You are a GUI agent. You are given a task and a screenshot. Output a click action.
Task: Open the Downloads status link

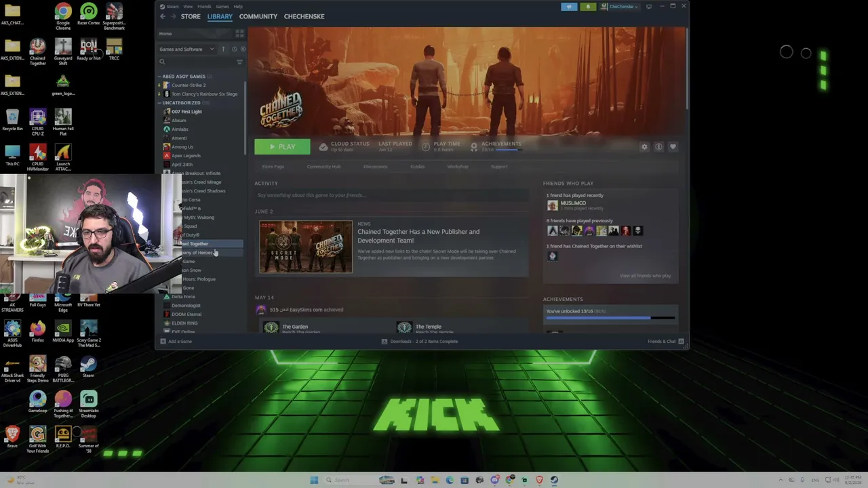[x=420, y=342]
